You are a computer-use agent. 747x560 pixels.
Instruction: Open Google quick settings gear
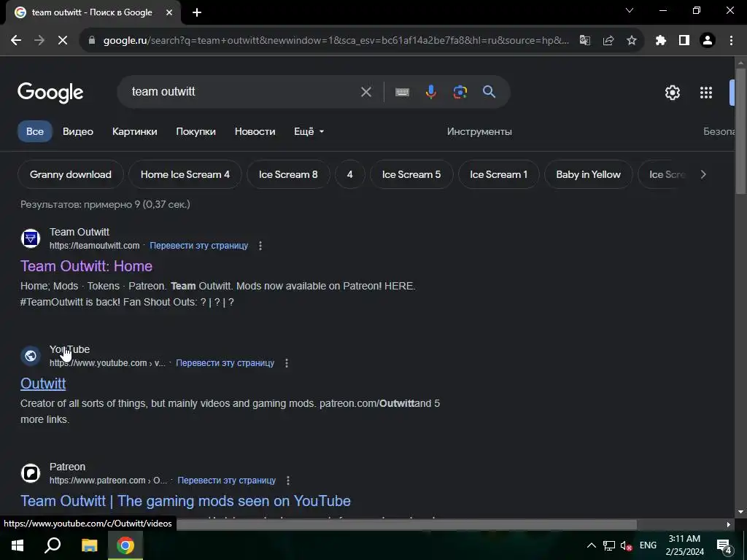point(672,93)
